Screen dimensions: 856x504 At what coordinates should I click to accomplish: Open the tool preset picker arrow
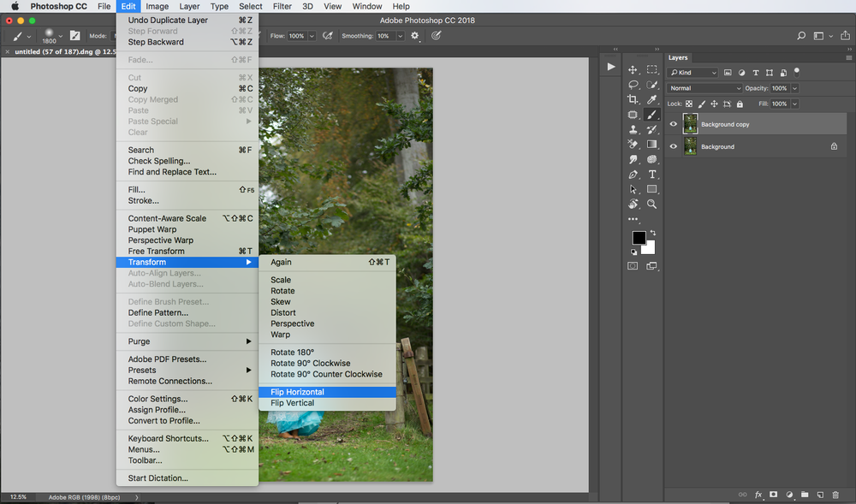[29, 37]
